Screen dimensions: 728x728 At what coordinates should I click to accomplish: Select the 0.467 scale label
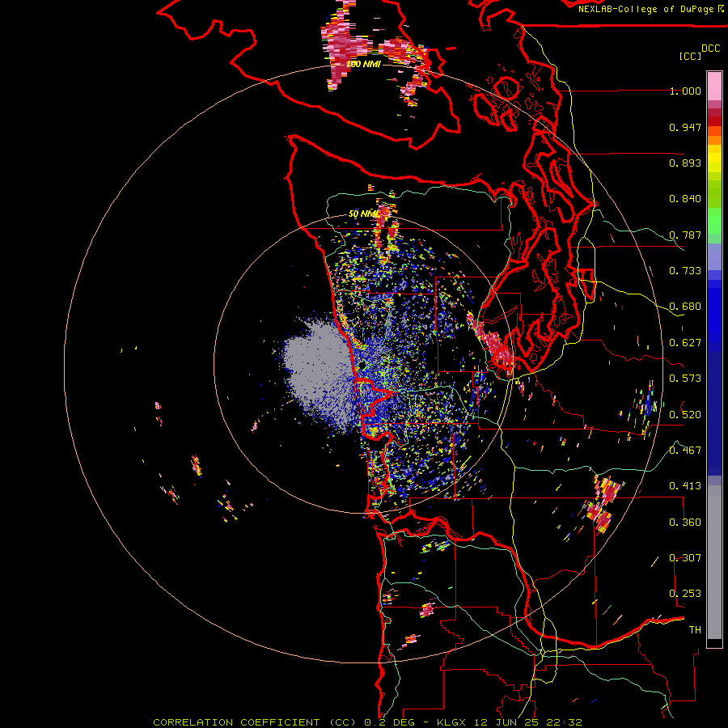click(x=685, y=450)
